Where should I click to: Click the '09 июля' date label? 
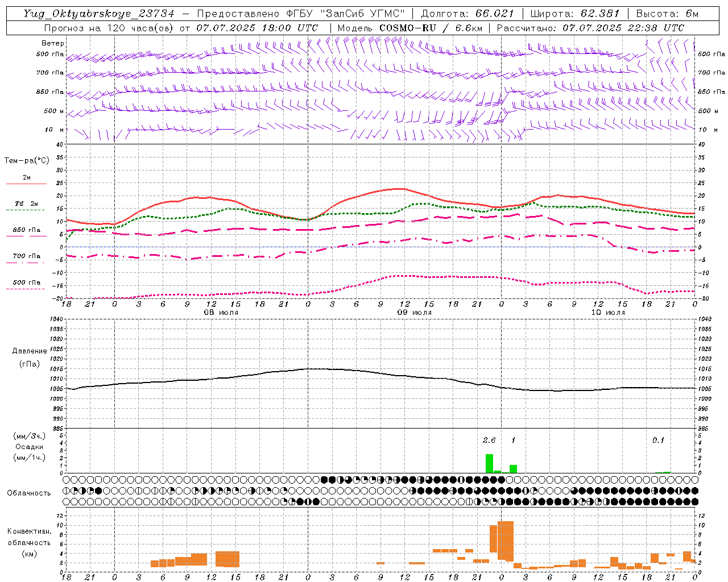point(415,313)
